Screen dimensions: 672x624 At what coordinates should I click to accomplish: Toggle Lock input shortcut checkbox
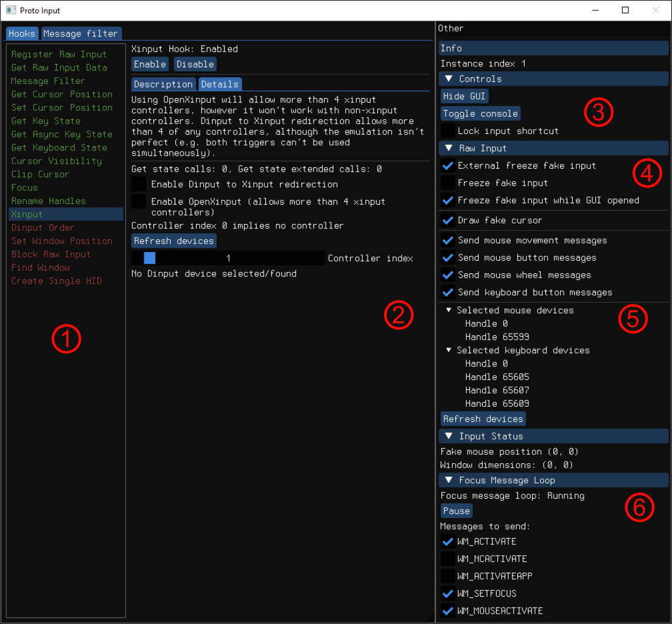pos(448,131)
